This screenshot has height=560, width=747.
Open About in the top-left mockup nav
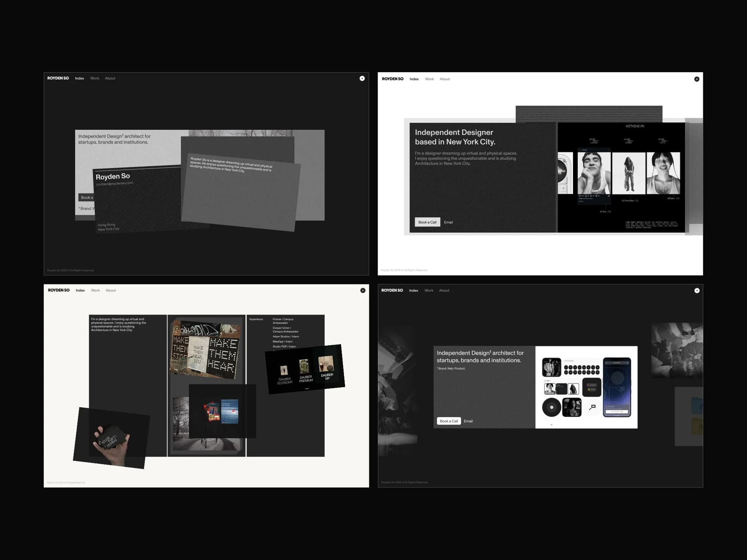pos(110,78)
